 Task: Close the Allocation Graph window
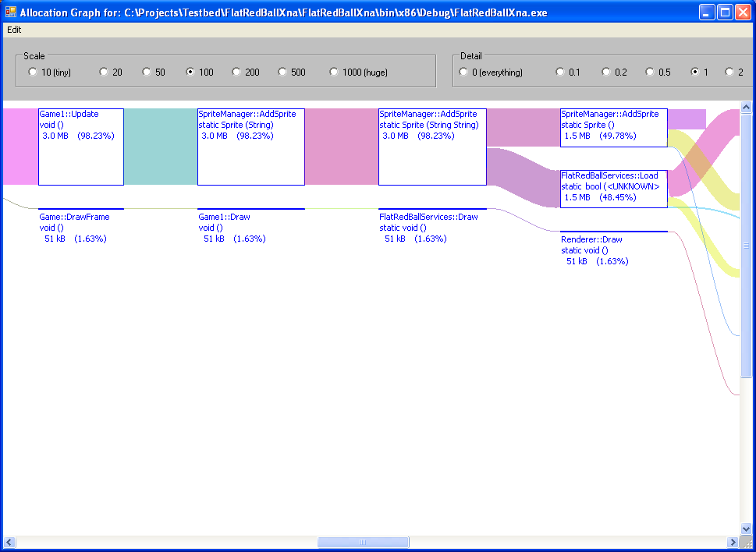pos(743,12)
